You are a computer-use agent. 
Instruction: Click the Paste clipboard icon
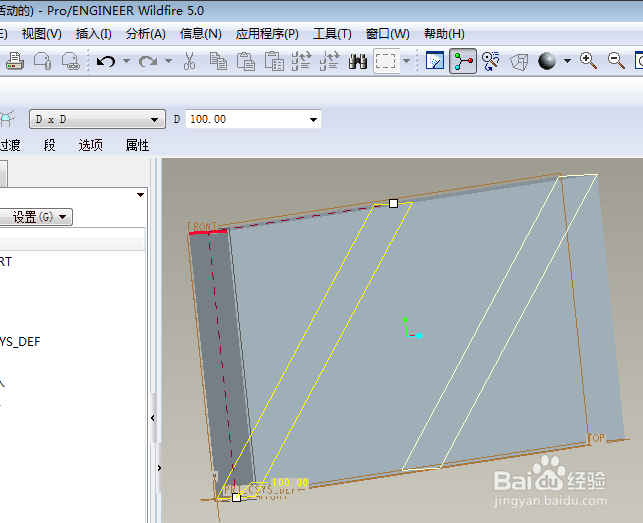[246, 61]
